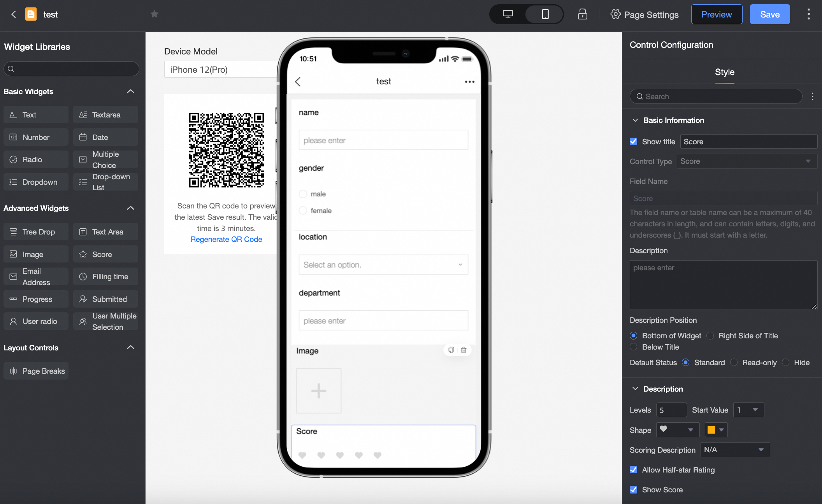Open Page Settings
822x504 pixels.
click(645, 14)
